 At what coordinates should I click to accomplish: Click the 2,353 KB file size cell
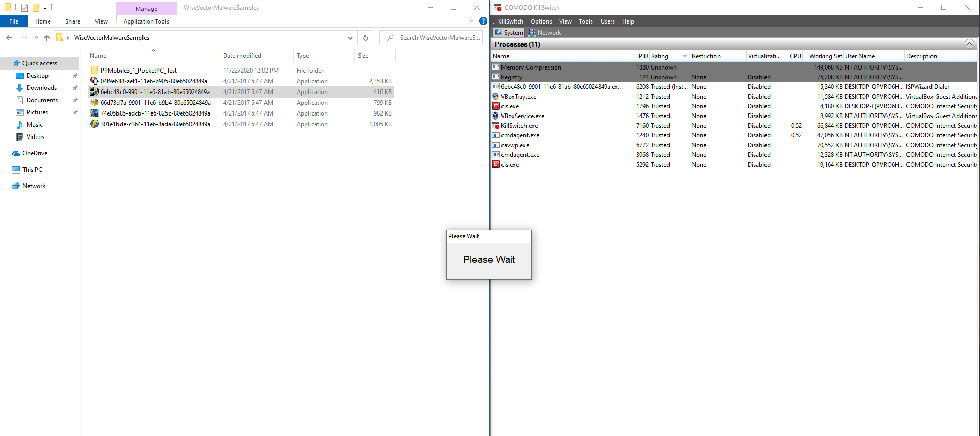(380, 81)
